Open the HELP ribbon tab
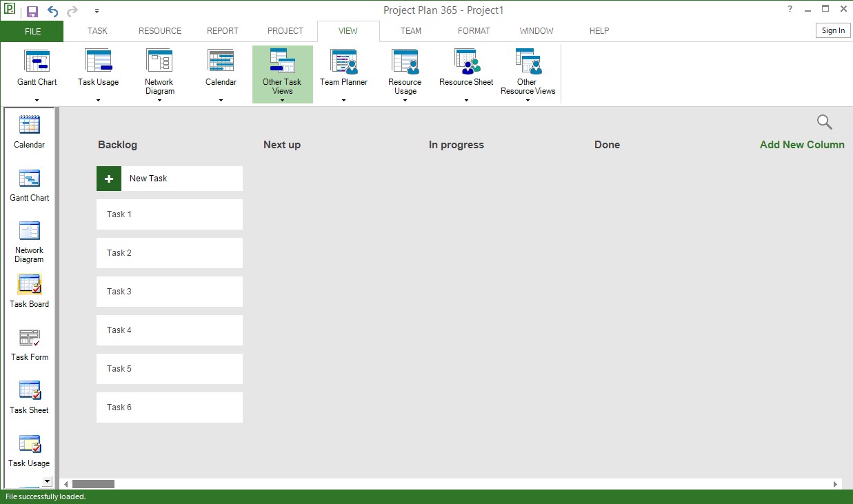 click(599, 31)
